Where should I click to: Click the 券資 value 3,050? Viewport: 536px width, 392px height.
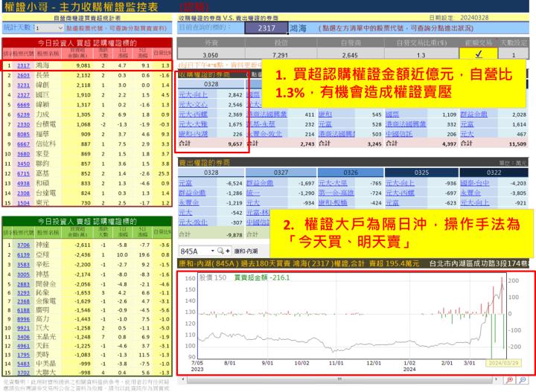210,55
